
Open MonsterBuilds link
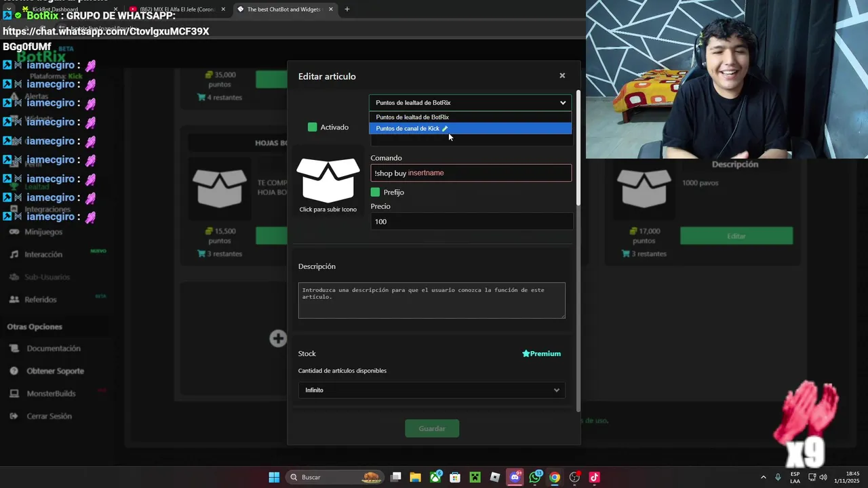(x=51, y=393)
